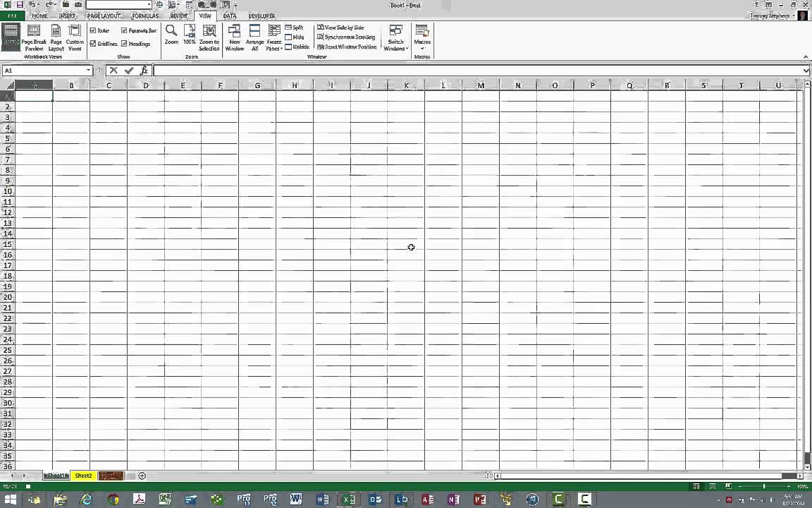The width and height of the screenshot is (812, 508).
Task: Uncheck the Gridlines checkbox
Action: tap(93, 44)
